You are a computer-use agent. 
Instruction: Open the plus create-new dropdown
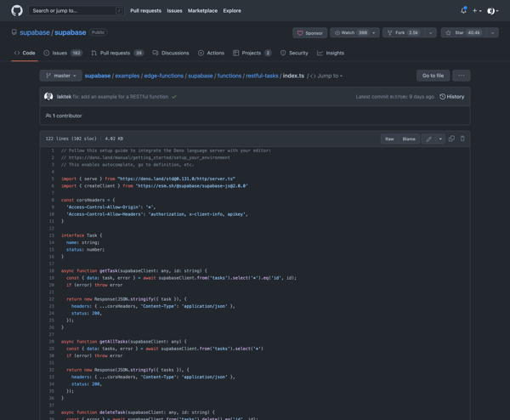click(477, 11)
